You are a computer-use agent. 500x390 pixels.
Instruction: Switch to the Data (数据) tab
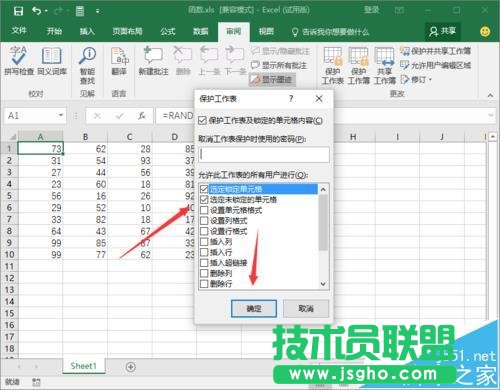click(x=200, y=32)
